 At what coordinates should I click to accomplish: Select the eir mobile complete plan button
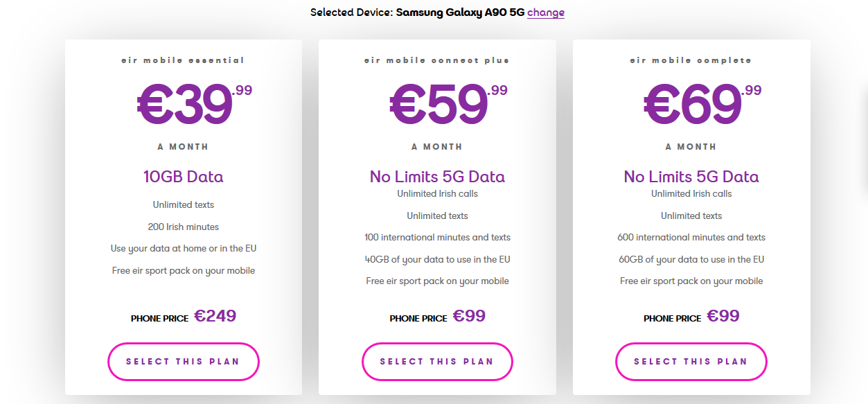(x=691, y=361)
